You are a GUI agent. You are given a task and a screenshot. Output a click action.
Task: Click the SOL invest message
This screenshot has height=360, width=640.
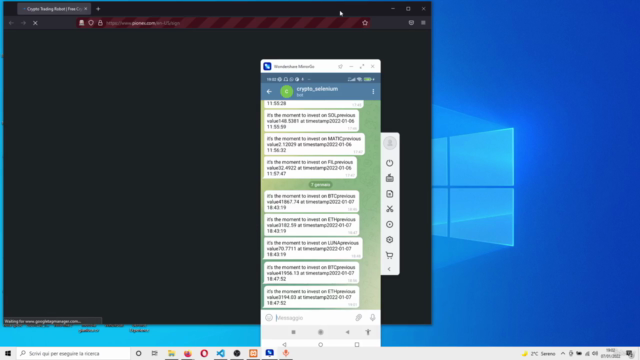[x=311, y=121]
